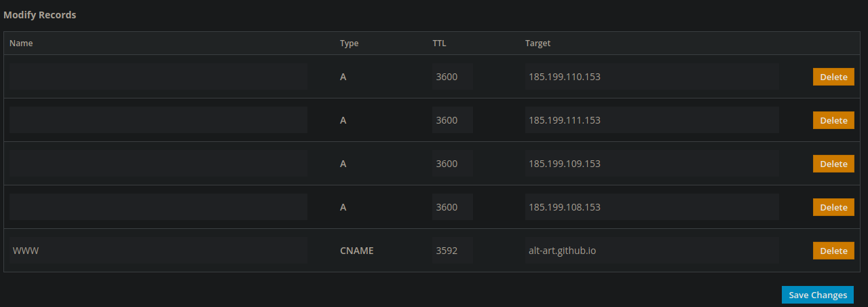Delete the 185.199.109.153 A record

tap(833, 164)
